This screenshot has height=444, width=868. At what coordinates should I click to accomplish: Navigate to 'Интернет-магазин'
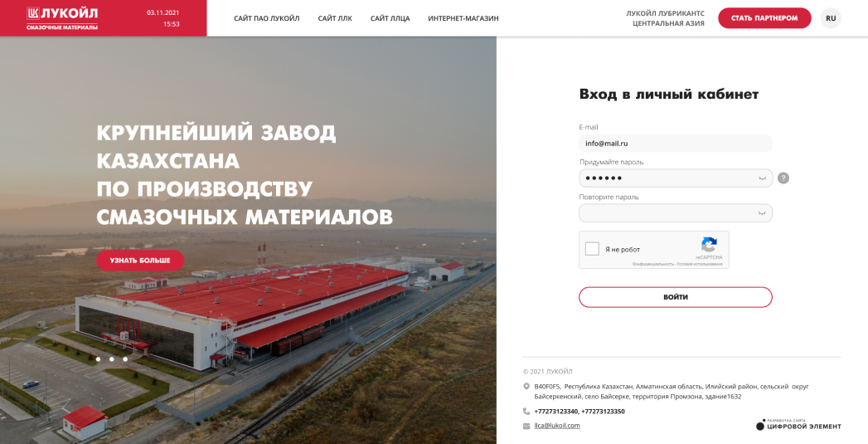coord(463,18)
